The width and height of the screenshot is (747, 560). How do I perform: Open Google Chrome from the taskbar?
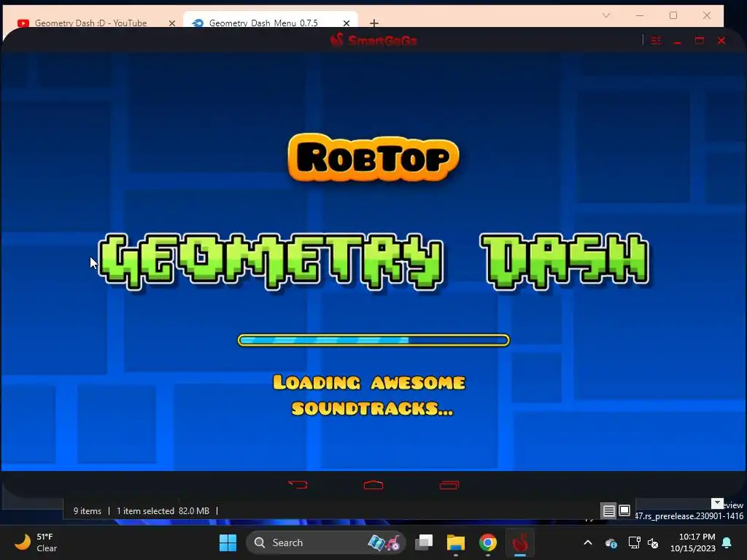[487, 542]
